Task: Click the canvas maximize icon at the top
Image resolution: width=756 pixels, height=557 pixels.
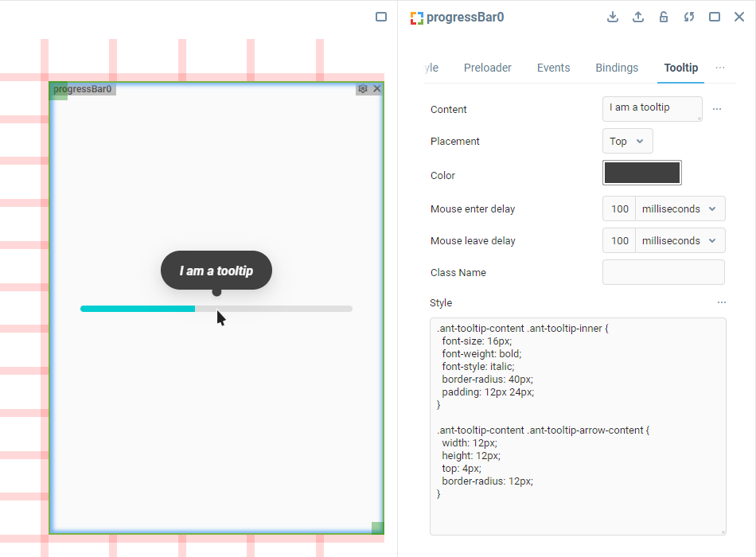Action: [x=381, y=17]
